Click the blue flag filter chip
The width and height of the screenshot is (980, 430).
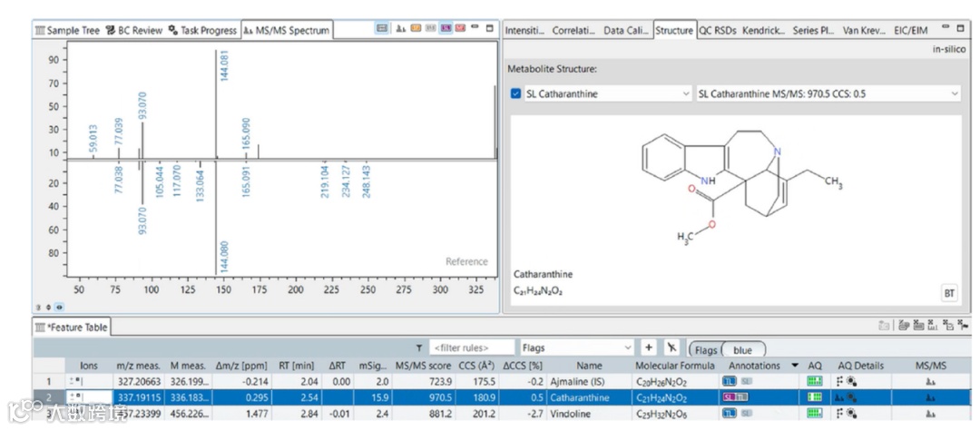coord(742,350)
